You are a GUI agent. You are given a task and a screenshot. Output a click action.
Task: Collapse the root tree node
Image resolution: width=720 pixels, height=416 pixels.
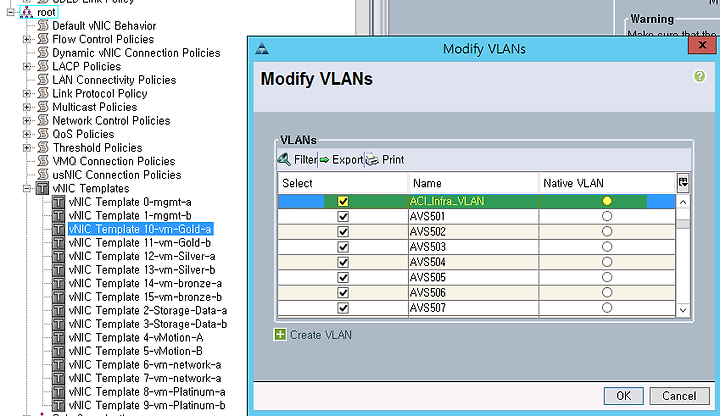tap(11, 12)
